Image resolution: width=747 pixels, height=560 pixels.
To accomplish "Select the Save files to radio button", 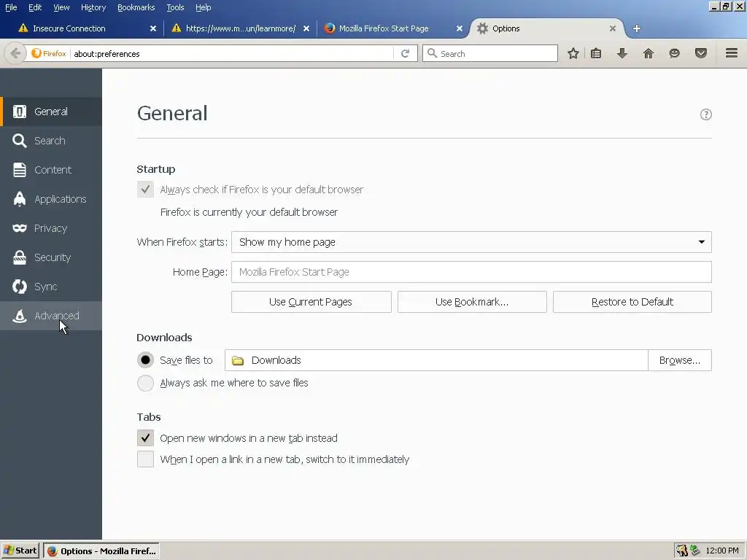I will [145, 360].
